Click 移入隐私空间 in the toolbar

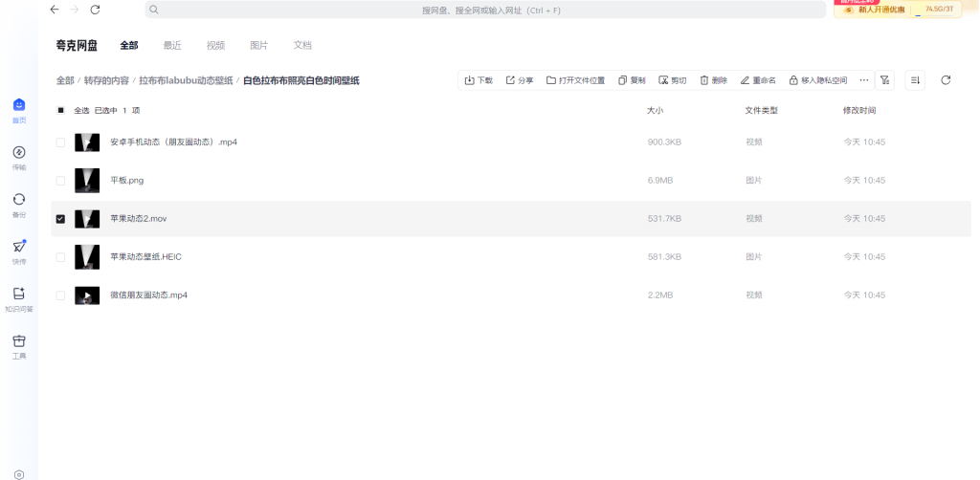coord(818,80)
